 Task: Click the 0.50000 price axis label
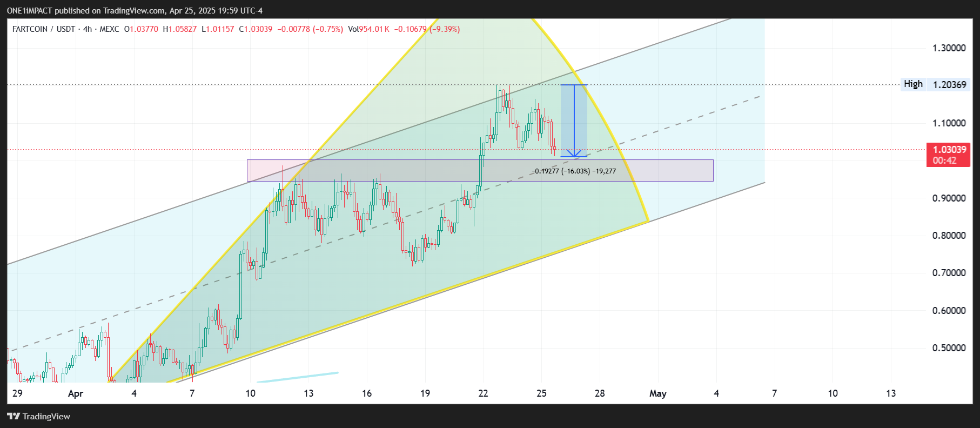(x=949, y=348)
